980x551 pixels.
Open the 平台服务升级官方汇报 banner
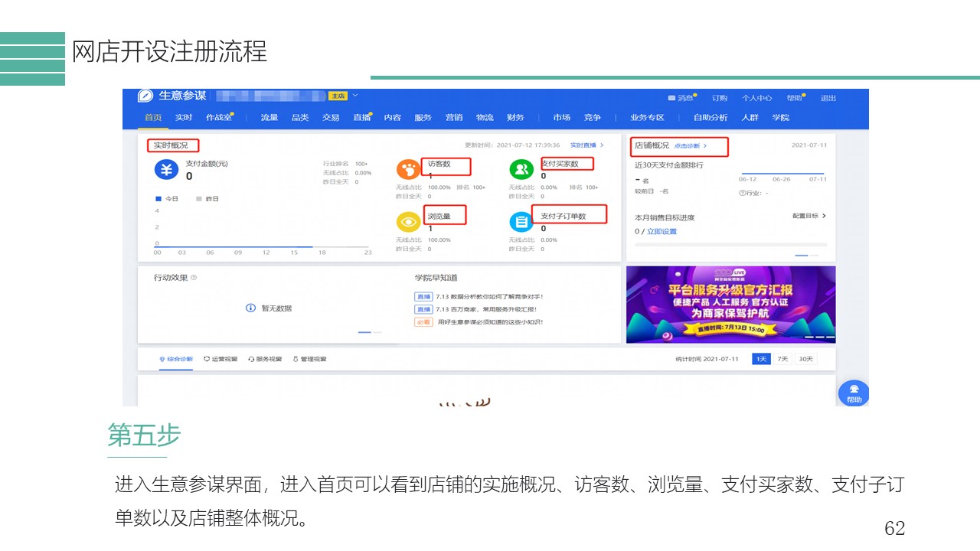click(731, 305)
